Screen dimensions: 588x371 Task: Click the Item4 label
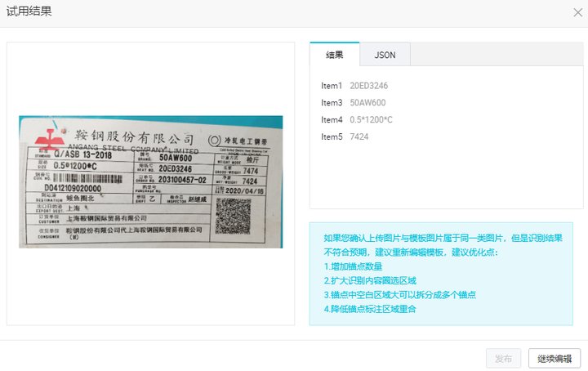pos(332,119)
